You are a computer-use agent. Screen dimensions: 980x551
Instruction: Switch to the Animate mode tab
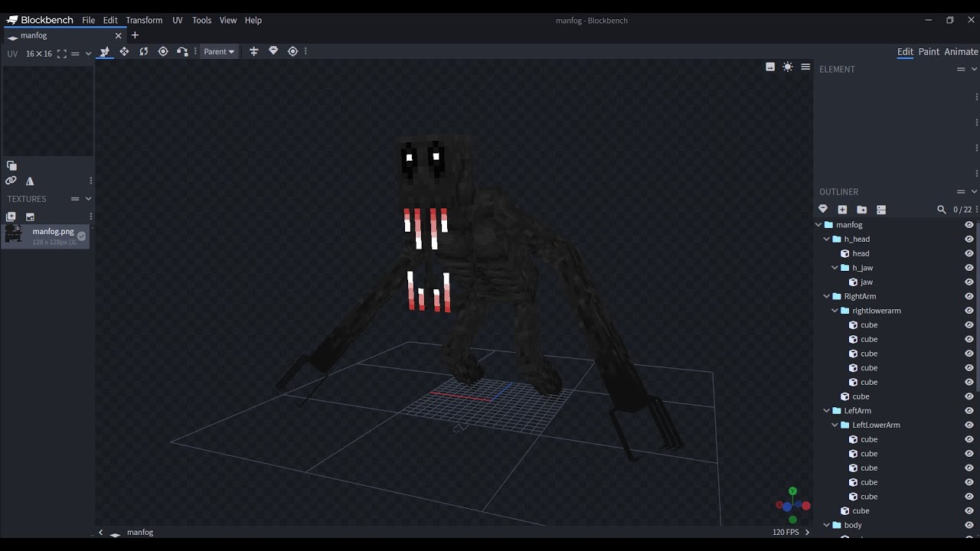point(961,51)
